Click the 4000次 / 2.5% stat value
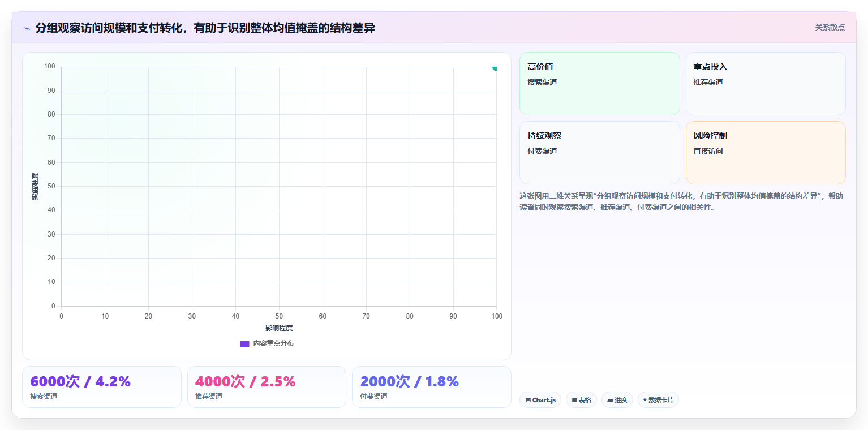The width and height of the screenshot is (868, 430). [246, 381]
